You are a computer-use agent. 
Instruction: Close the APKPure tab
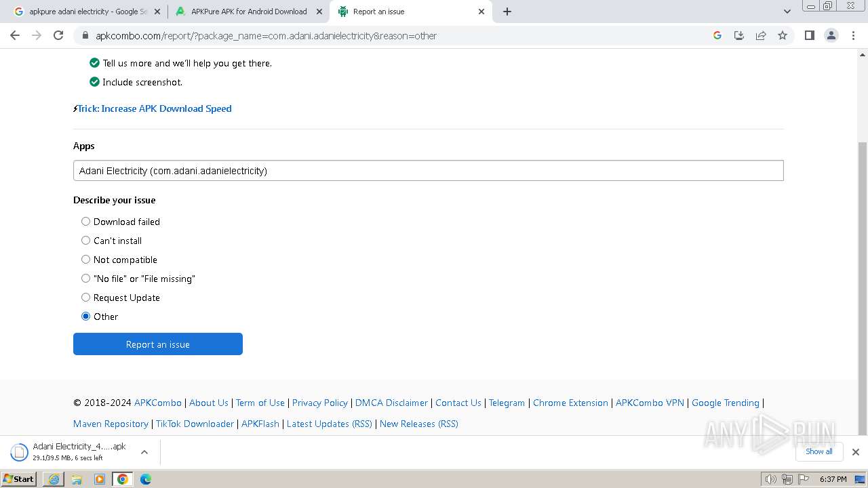point(319,12)
